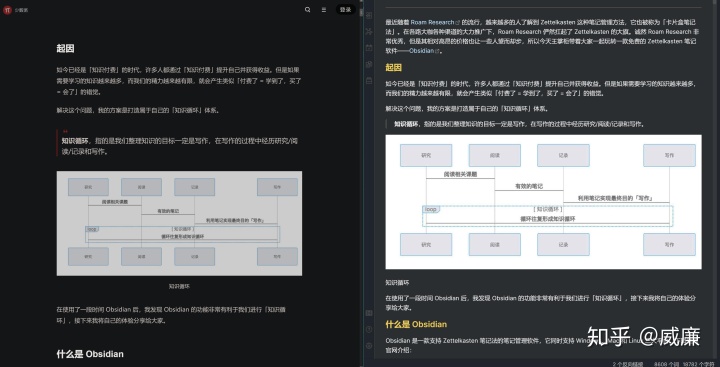The height and width of the screenshot is (367, 720).
Task: Open the vault switcher icon in Obsidian's ribbon
Action: (369, 313)
